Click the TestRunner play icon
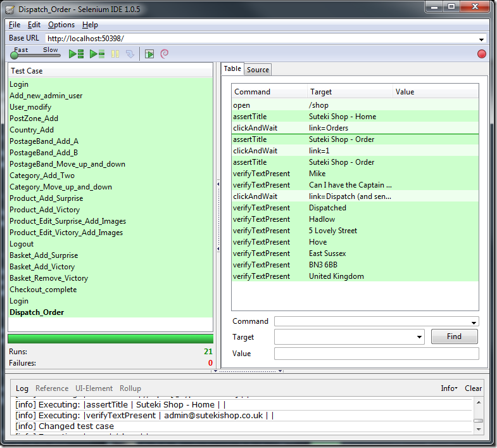Viewport: 497px width, 448px height. tap(149, 54)
